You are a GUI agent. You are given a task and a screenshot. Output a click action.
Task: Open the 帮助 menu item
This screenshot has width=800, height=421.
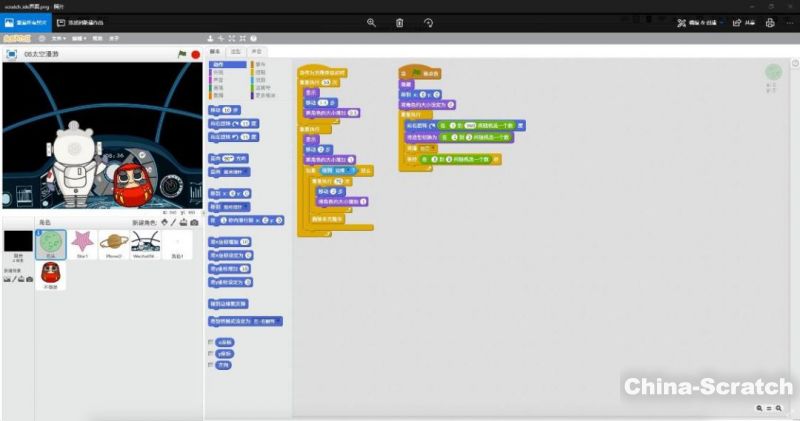pos(97,38)
